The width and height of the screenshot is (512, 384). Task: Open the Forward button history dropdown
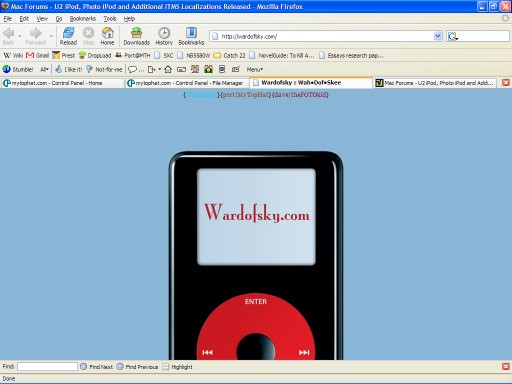pyautogui.click(x=51, y=36)
